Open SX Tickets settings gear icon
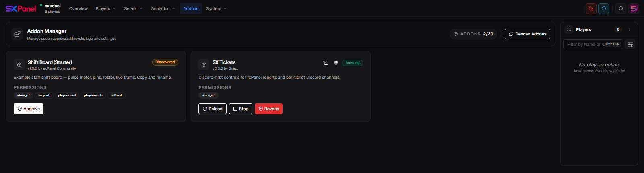644x173 pixels. tap(336, 63)
